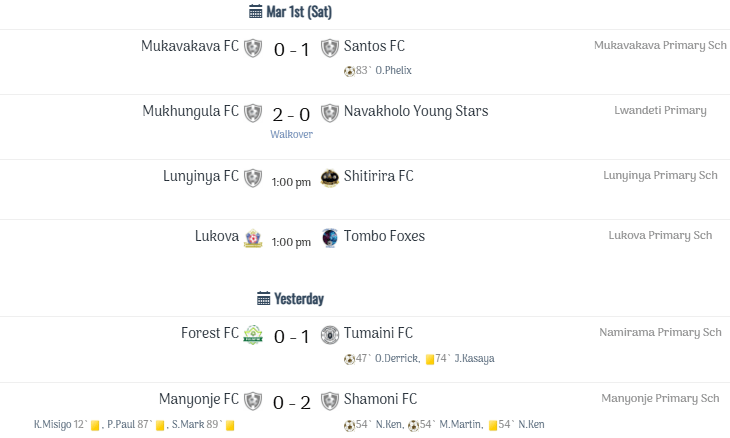Click the calendar icon beside Mar 1st
This screenshot has width=730, height=438.
[255, 12]
